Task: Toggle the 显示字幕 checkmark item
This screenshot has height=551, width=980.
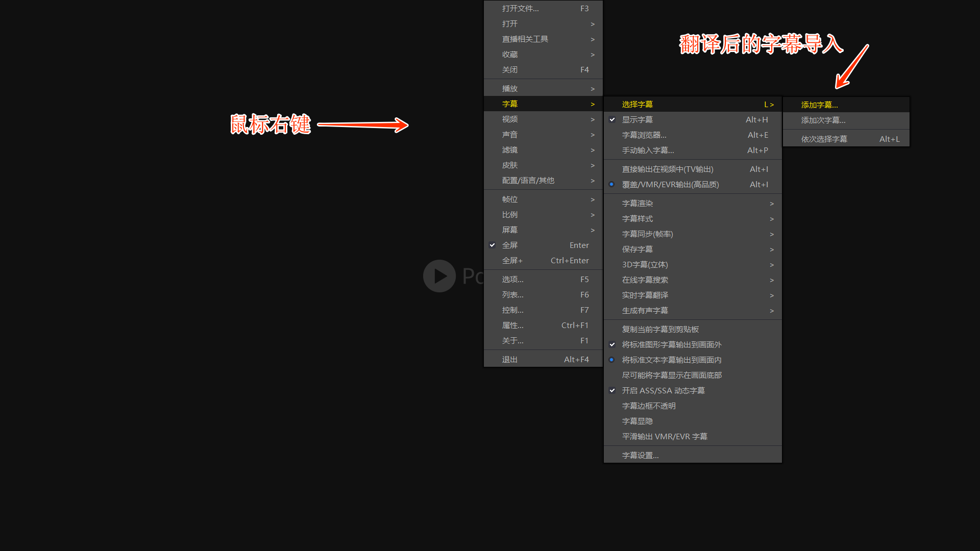Action: 637,120
